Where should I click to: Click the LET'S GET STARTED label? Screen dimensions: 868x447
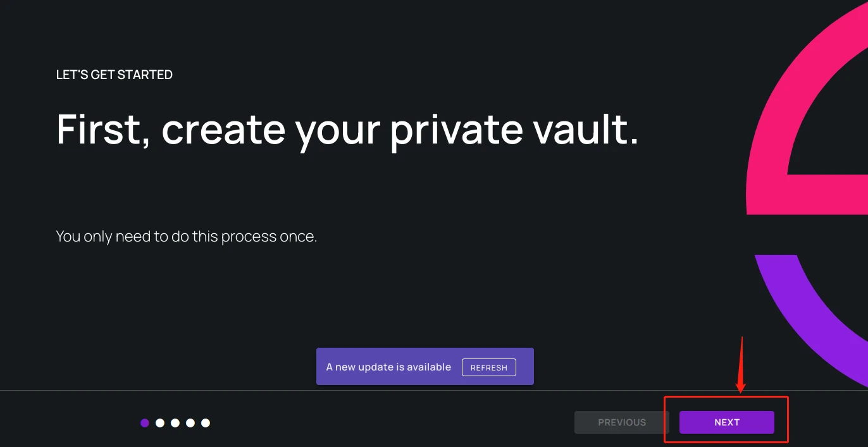[115, 75]
